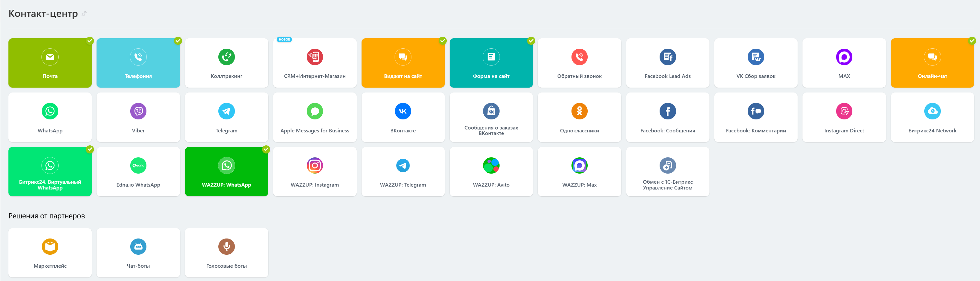Open the WAZZUP: Max icon
980x281 pixels.
click(x=579, y=165)
